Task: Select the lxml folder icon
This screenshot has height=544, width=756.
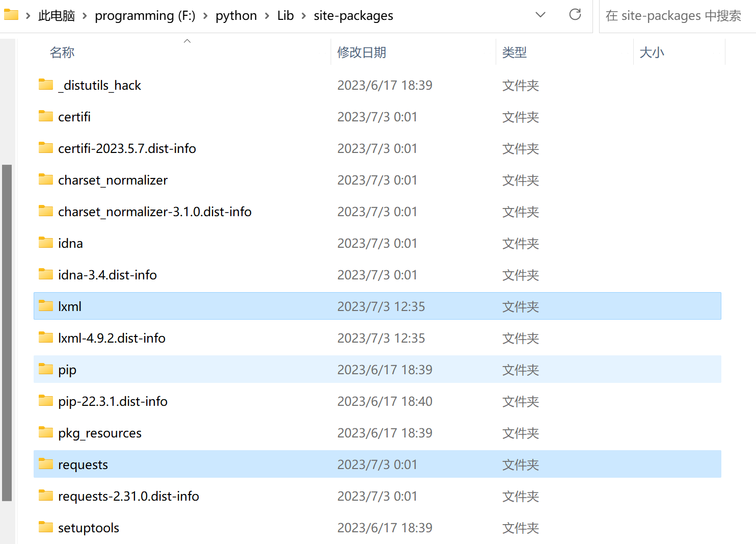Action: [x=46, y=306]
